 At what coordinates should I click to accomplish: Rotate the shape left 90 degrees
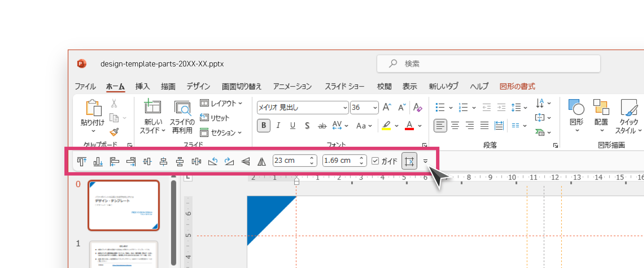213,161
